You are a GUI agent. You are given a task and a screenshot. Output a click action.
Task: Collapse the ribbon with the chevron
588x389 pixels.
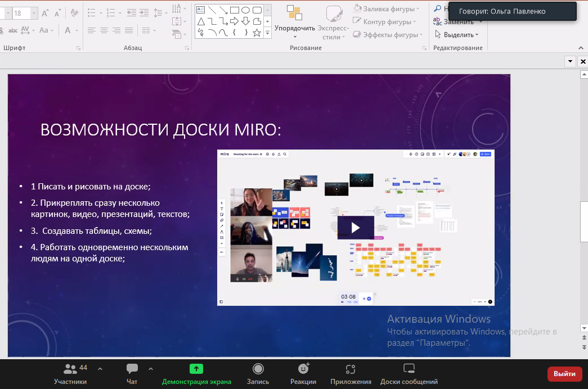coord(581,48)
